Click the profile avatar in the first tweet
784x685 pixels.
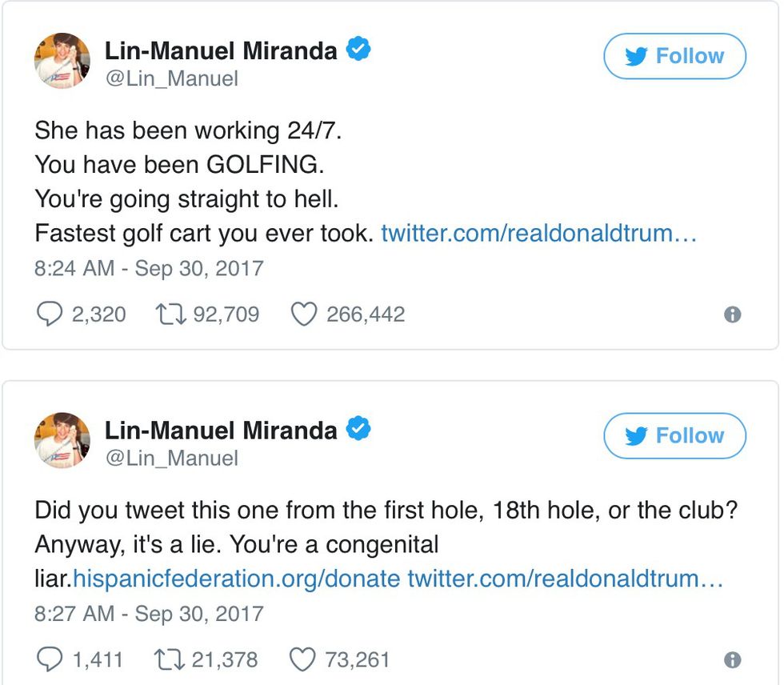(62, 61)
